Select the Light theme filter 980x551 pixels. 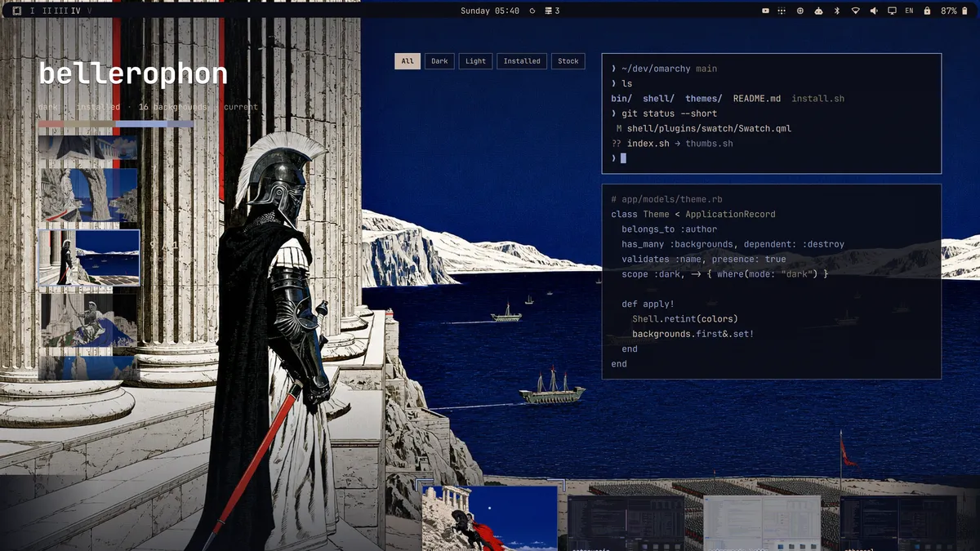click(x=475, y=61)
